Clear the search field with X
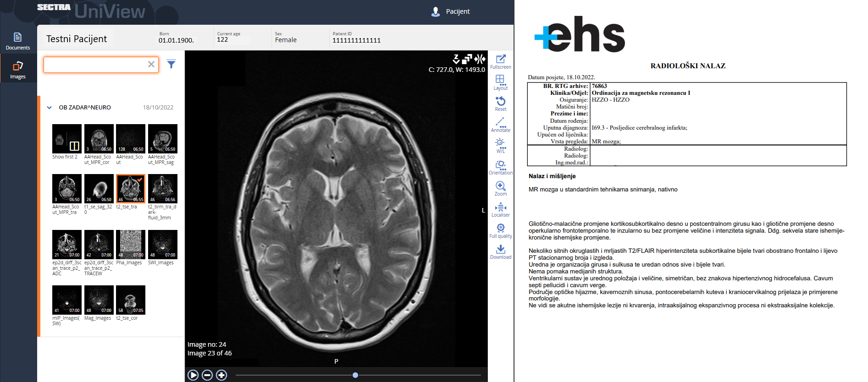 [x=151, y=65]
